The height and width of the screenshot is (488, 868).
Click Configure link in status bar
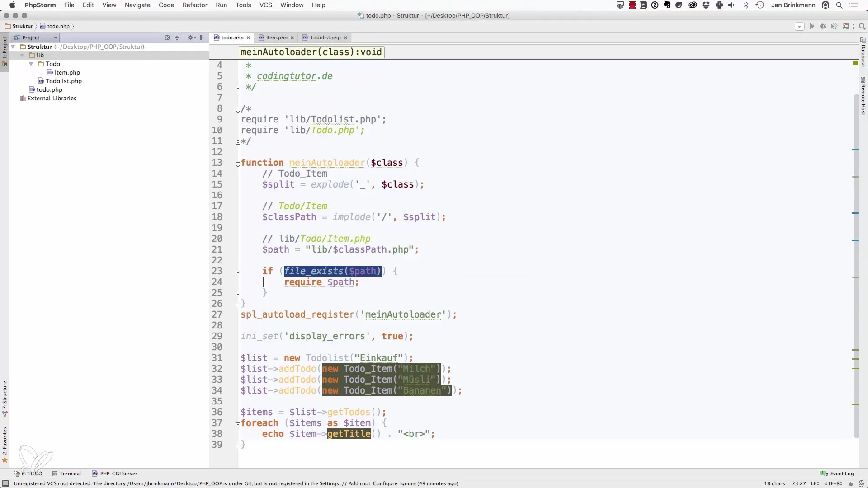(385, 483)
